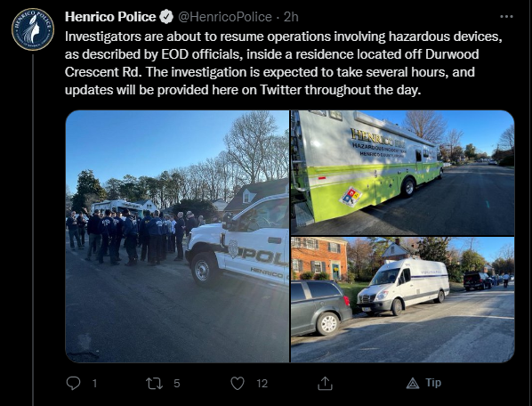
Task: Open the Henrico Fire hazardous truck photo
Action: click(x=403, y=173)
